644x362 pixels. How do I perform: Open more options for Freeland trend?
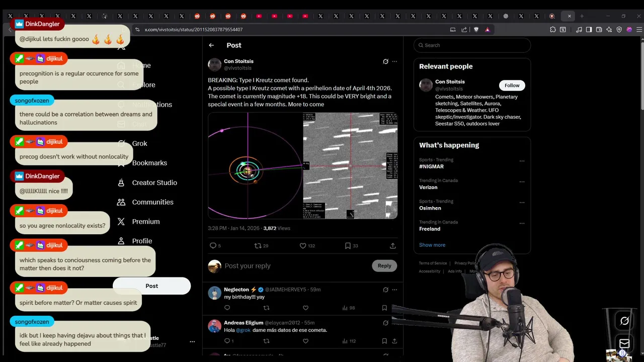click(522, 223)
